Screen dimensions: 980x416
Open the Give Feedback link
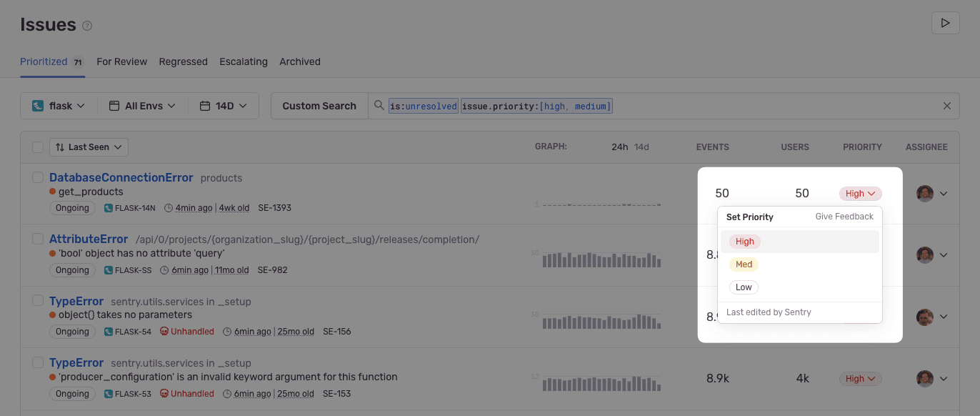pos(844,216)
